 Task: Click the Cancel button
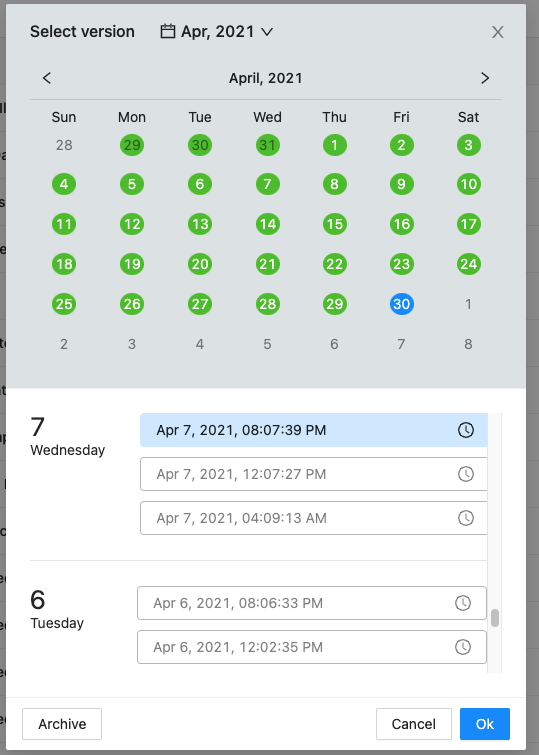414,724
